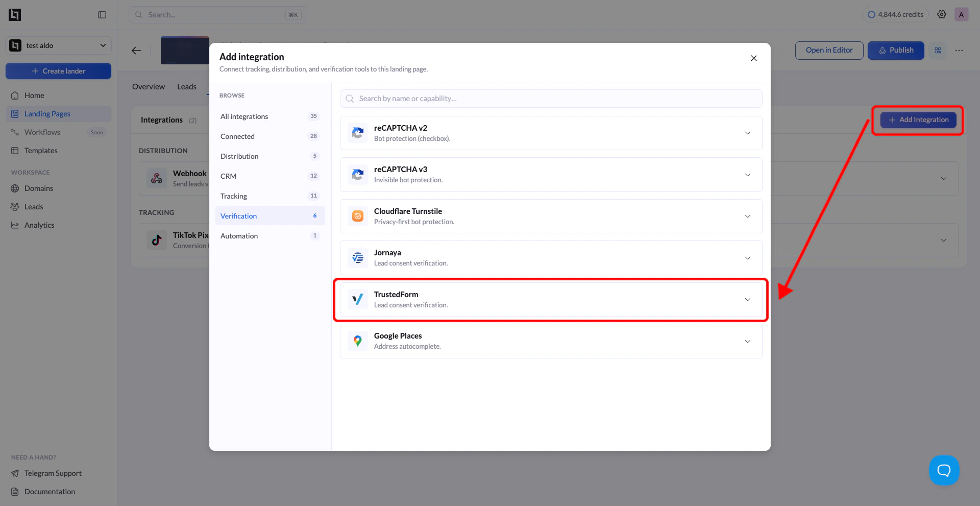Expand the Cloudflare Turnstile integration
This screenshot has width=980, height=506.
748,216
